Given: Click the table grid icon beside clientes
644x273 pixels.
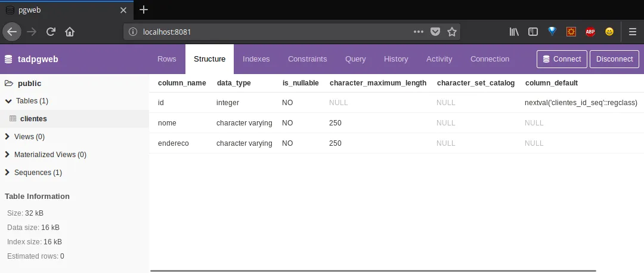Looking at the screenshot, I should point(13,119).
